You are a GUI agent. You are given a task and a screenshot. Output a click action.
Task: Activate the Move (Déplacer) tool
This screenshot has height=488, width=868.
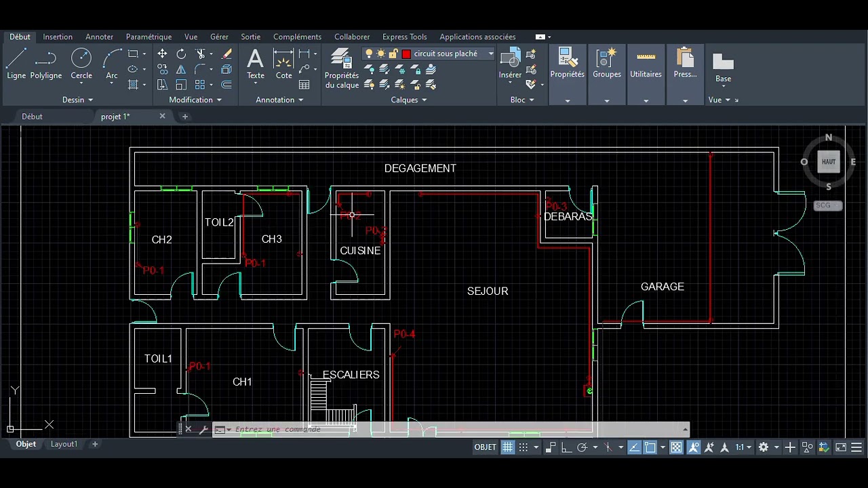(162, 54)
